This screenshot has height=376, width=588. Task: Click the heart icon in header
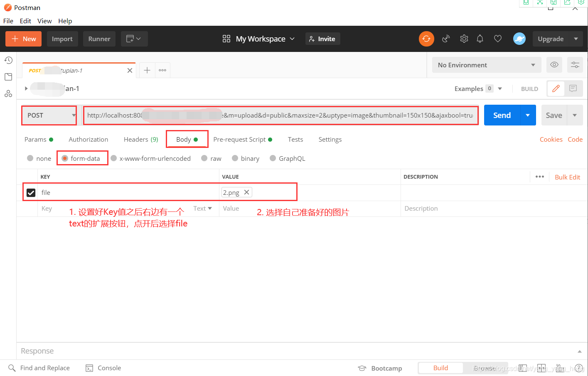498,39
